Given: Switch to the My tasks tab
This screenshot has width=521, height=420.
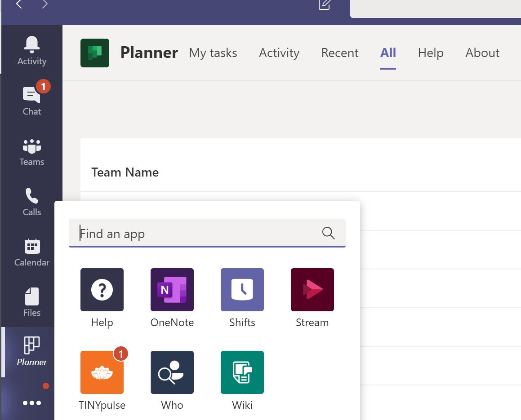Looking at the screenshot, I should pyautogui.click(x=213, y=53).
